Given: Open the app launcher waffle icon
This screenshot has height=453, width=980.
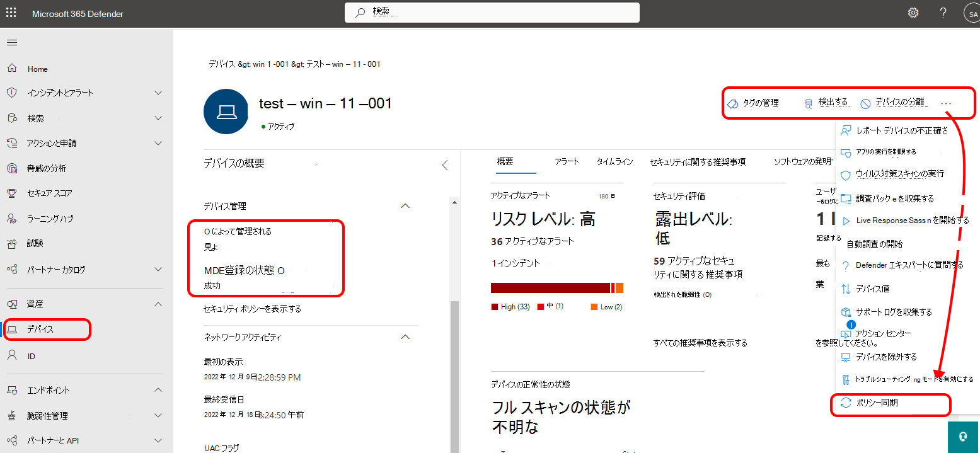Looking at the screenshot, I should click(x=12, y=13).
